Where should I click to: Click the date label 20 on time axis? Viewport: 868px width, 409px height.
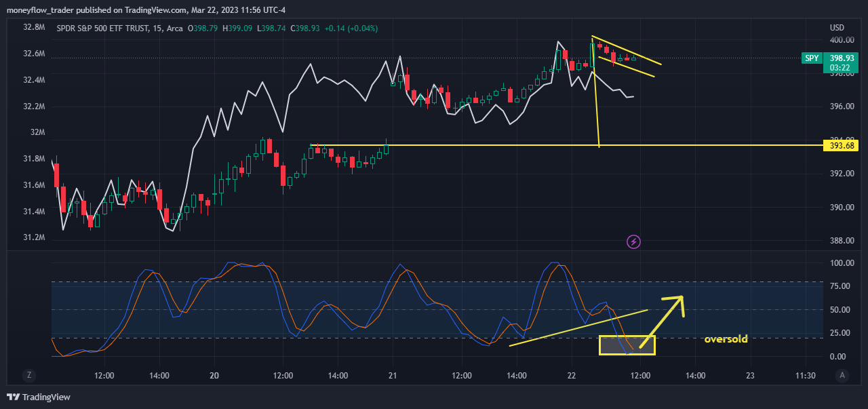(x=214, y=375)
